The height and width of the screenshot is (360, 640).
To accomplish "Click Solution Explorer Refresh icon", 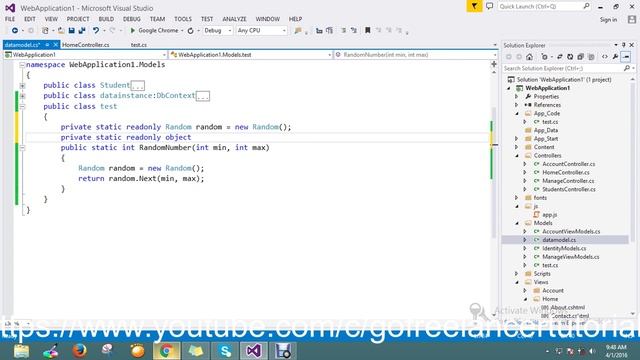I will (x=570, y=57).
